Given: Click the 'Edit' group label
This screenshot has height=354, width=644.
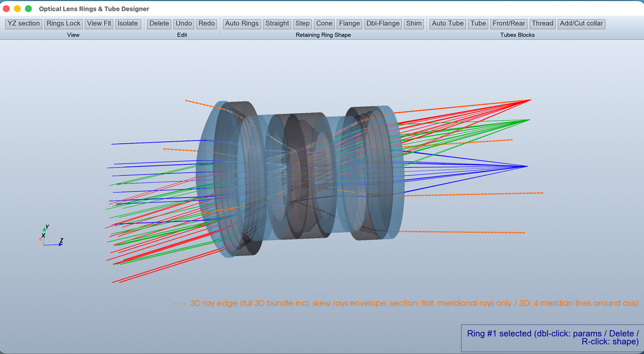Looking at the screenshot, I should coord(182,35).
